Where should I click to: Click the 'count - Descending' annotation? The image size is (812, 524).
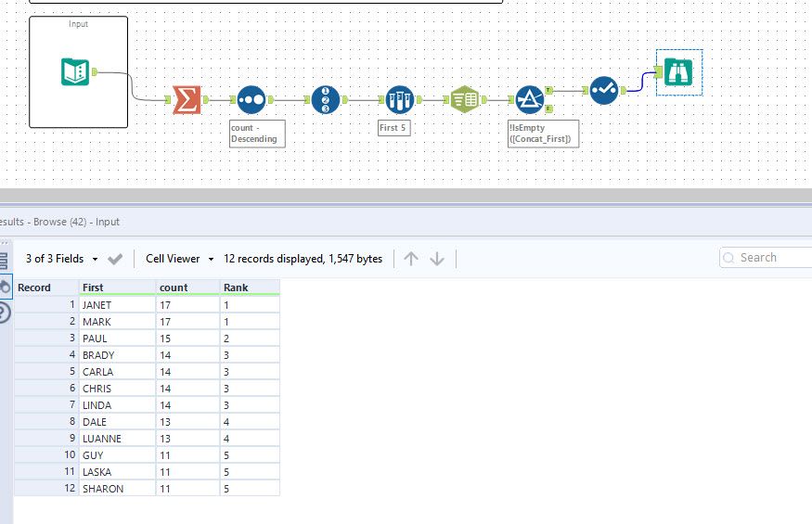point(257,134)
